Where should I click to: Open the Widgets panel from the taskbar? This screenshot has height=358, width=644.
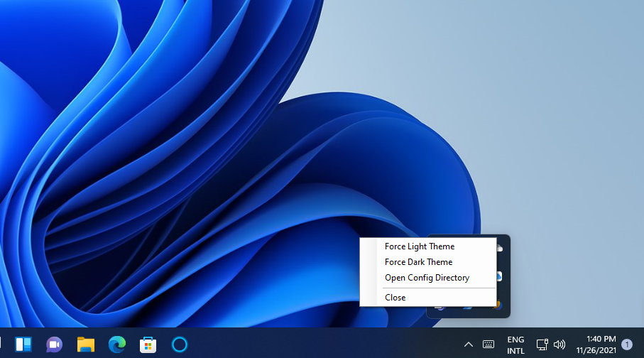(23, 345)
